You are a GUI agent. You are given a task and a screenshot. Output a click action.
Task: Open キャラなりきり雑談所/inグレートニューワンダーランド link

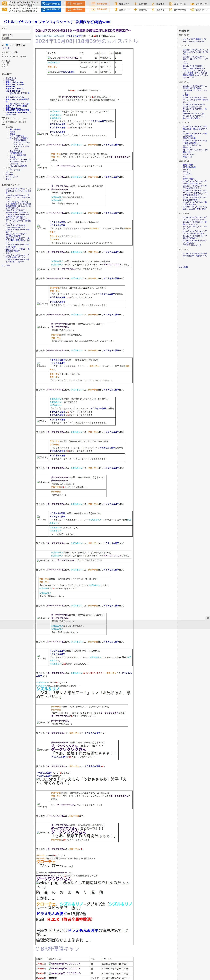pyautogui.click(x=195, y=40)
